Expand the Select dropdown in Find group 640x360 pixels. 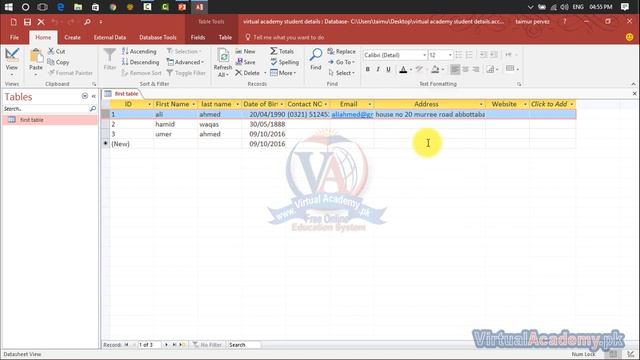click(x=342, y=73)
